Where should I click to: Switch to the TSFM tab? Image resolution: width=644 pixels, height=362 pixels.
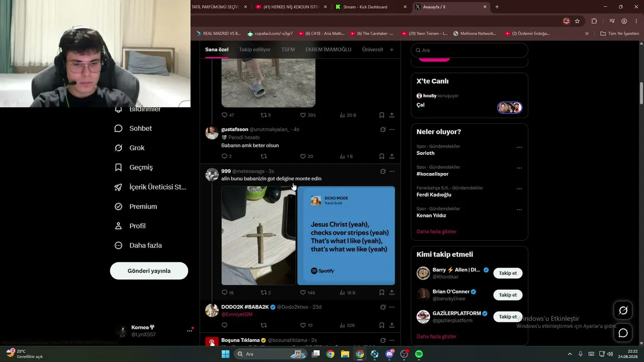pyautogui.click(x=288, y=50)
